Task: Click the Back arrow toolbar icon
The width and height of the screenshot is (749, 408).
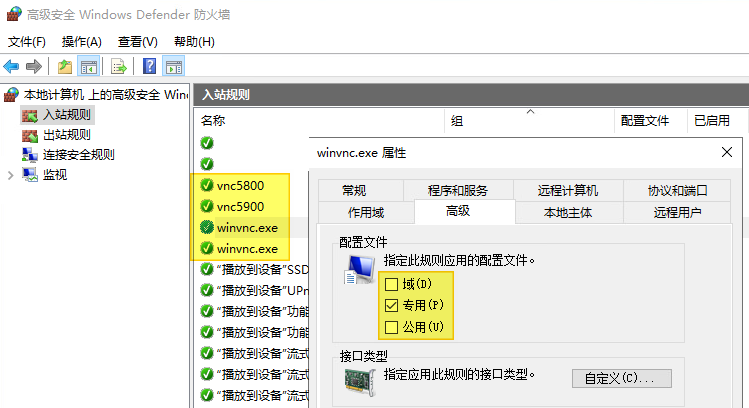Action: coord(11,66)
